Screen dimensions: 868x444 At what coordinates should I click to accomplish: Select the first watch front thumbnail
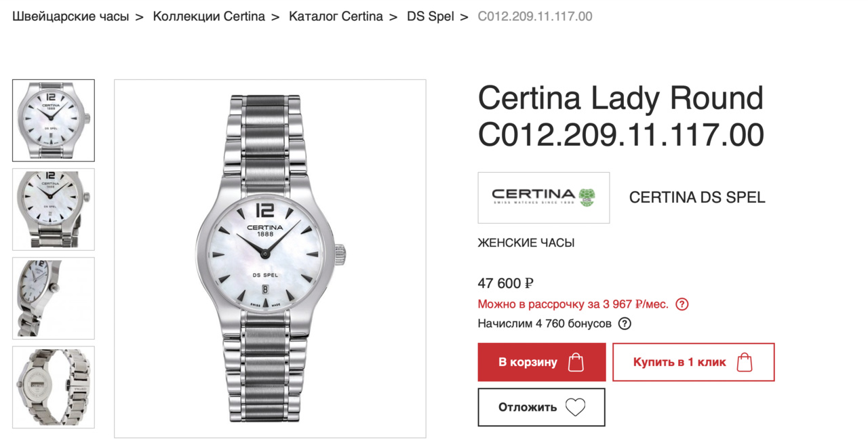pos(54,121)
